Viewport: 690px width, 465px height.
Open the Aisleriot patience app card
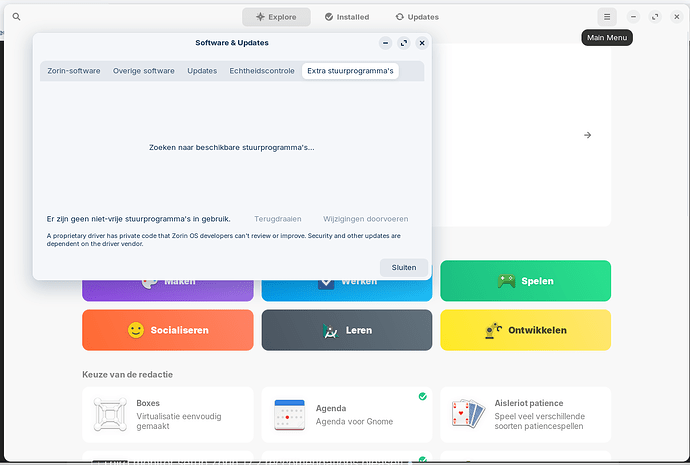[x=525, y=414]
